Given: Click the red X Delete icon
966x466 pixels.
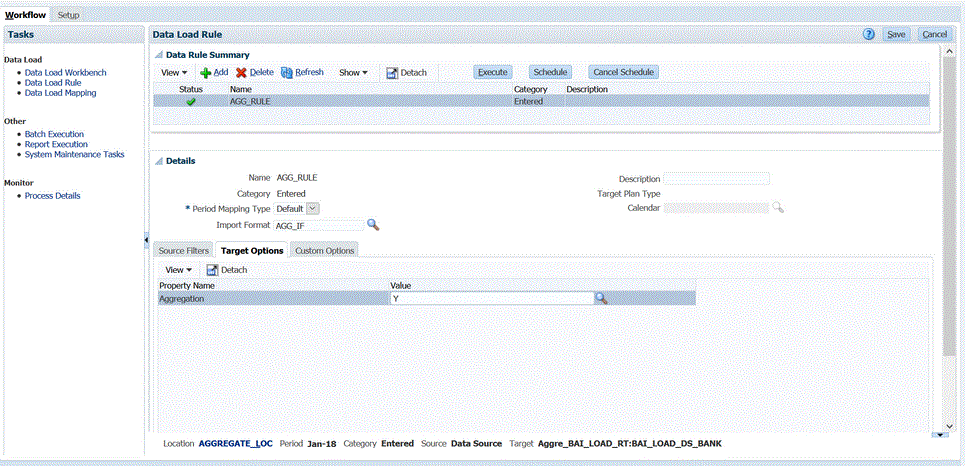Looking at the screenshot, I should tap(241, 73).
